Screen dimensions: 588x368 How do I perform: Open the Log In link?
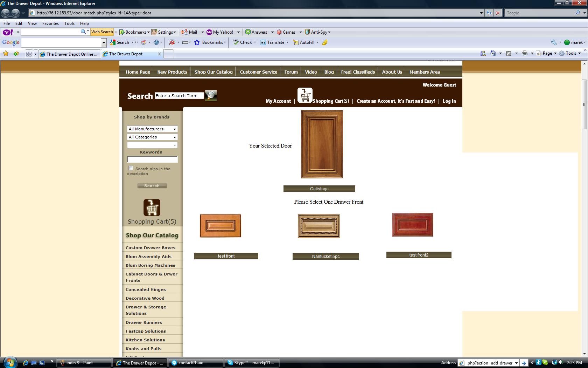click(449, 101)
